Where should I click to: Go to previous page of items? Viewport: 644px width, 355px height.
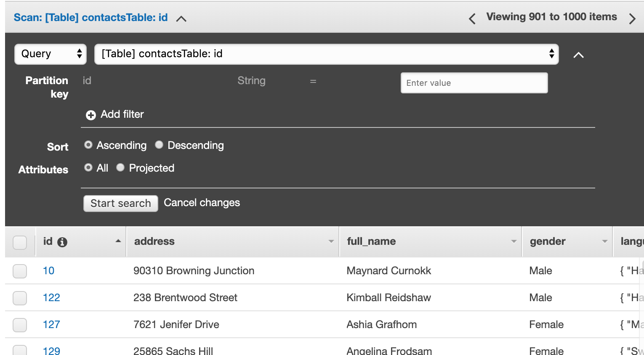(x=472, y=19)
